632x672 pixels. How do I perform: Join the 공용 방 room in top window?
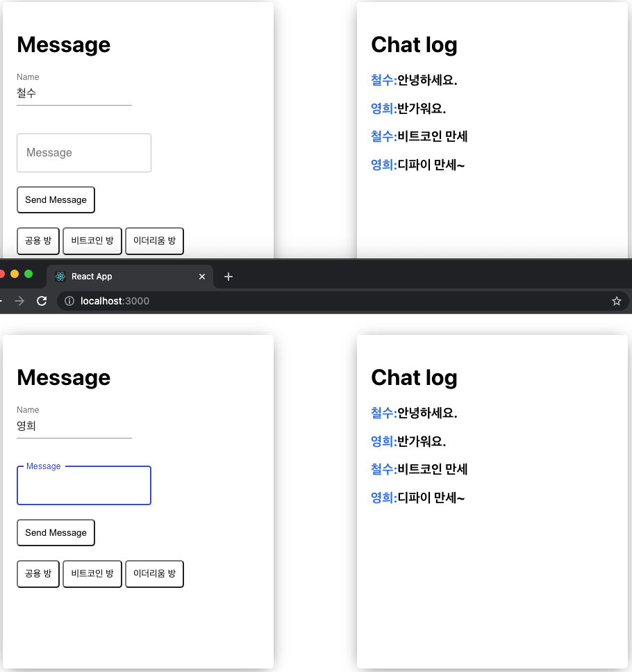[38, 240]
